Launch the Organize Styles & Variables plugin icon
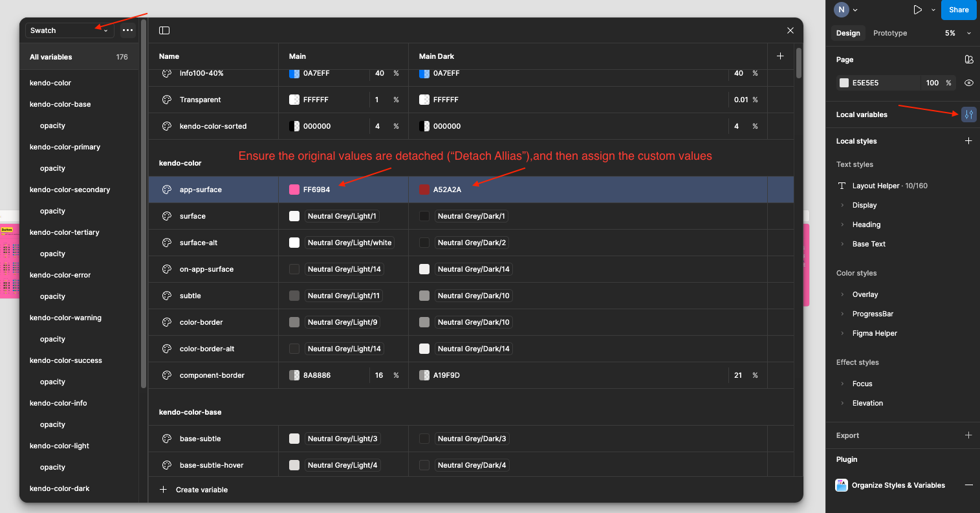Image resolution: width=980 pixels, height=513 pixels. tap(841, 485)
